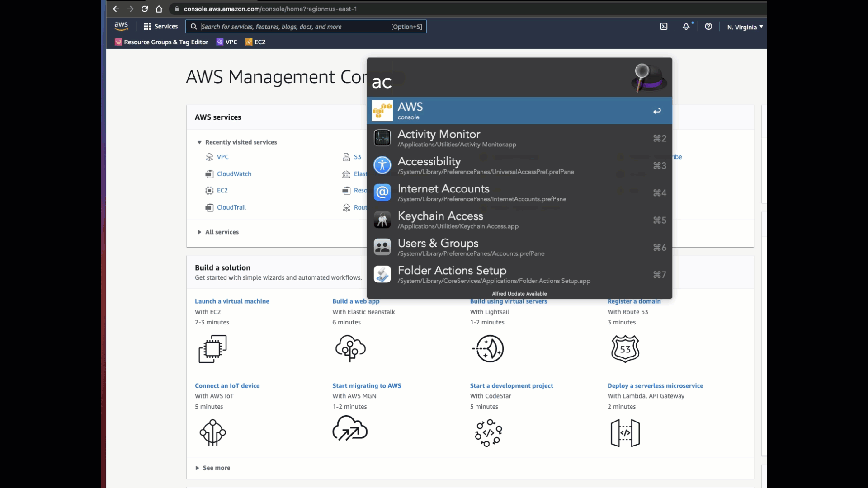Click the Alfred hat icon
The width and height of the screenshot is (868, 488).
pyautogui.click(x=649, y=78)
